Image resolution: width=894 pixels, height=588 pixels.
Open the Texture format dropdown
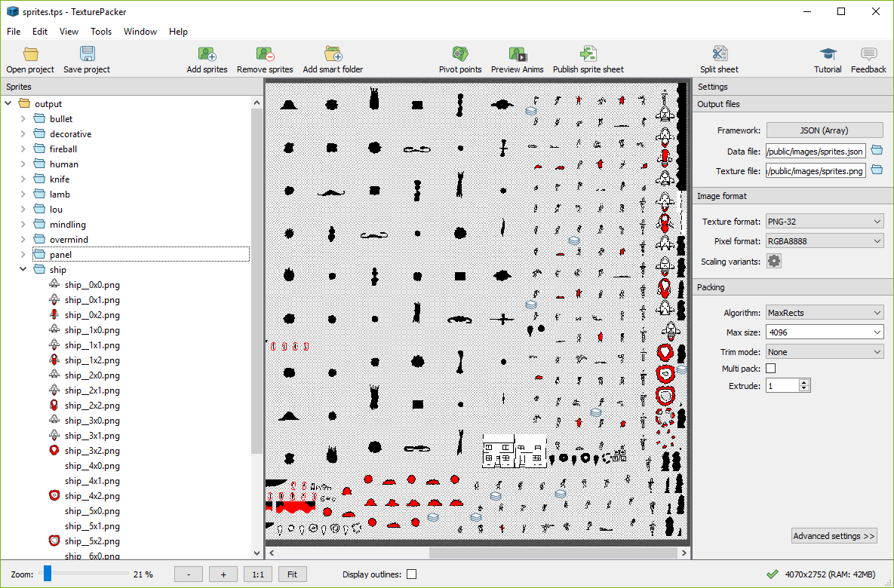click(825, 222)
